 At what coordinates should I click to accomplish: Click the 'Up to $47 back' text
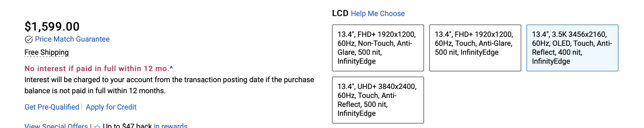127,125
